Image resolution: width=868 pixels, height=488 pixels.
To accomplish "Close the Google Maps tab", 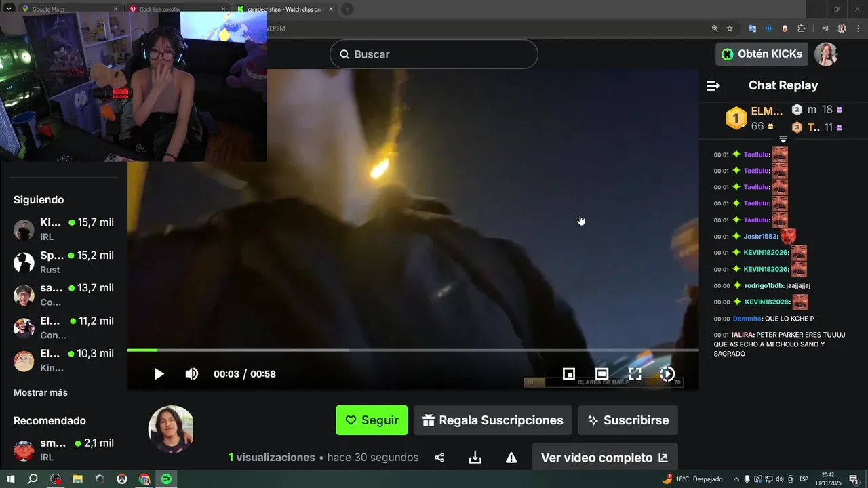I will coord(115,9).
